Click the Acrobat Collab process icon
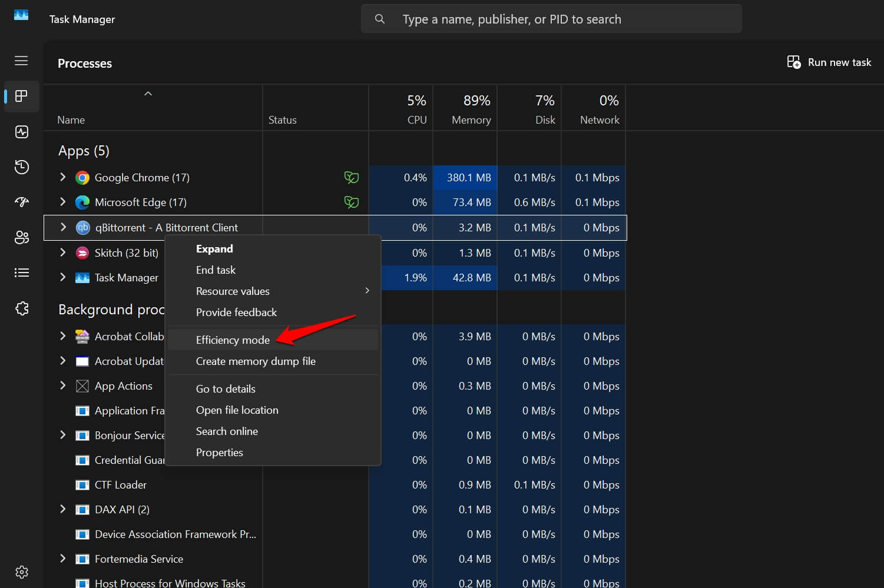 [x=82, y=337]
